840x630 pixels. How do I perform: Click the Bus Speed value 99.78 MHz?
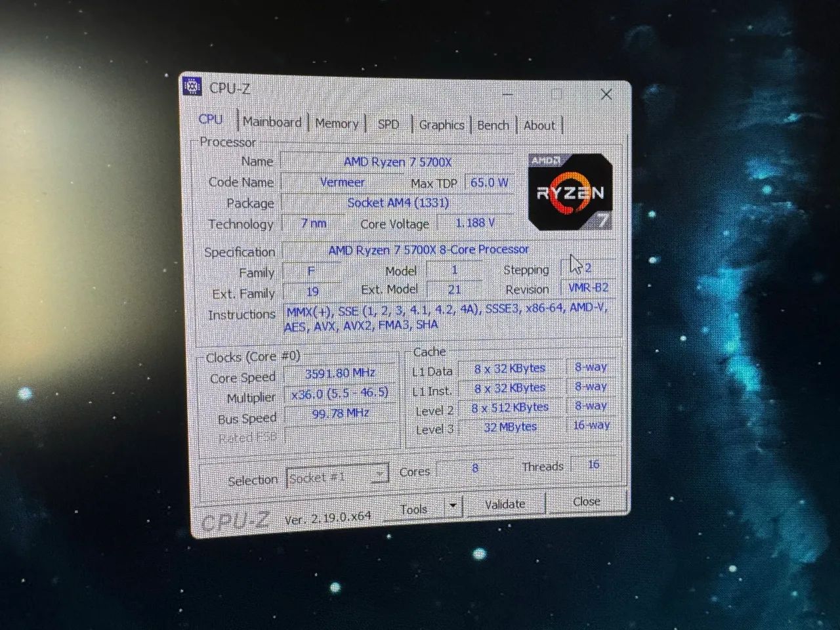[x=340, y=413]
